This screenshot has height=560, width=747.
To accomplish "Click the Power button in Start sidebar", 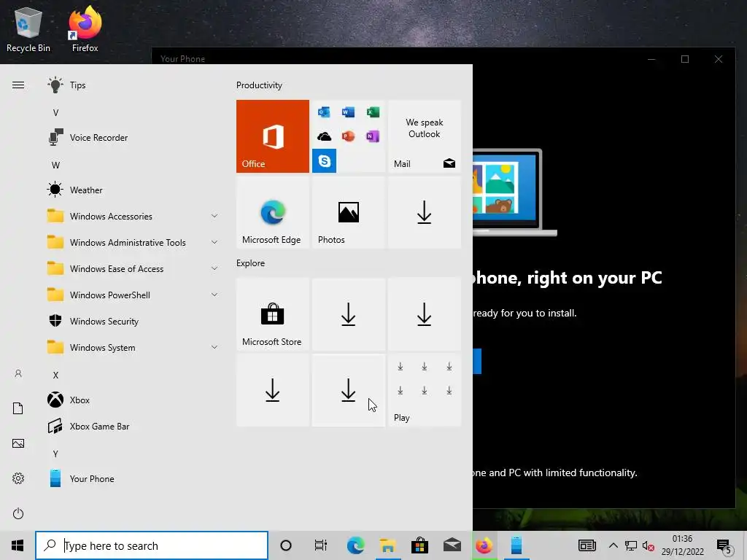I will point(18,513).
